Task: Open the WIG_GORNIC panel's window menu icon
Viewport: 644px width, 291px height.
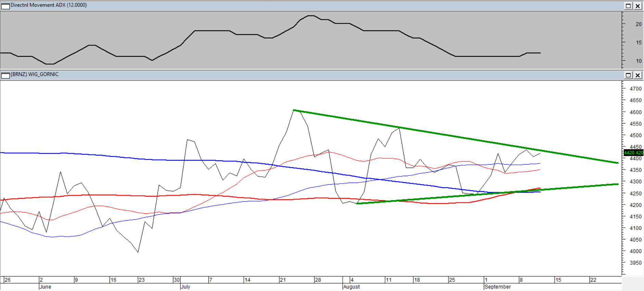Action: (5, 75)
